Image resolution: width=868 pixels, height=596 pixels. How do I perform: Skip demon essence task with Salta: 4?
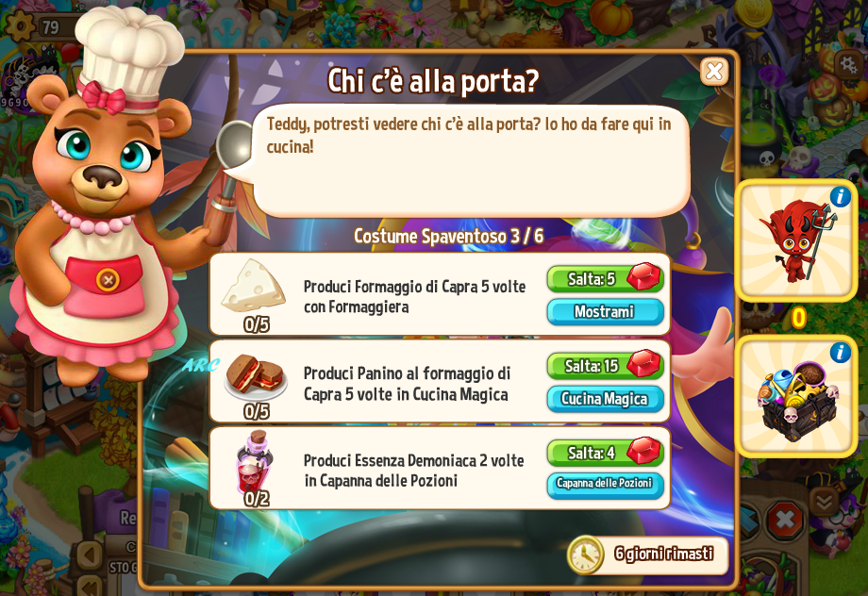605,452
